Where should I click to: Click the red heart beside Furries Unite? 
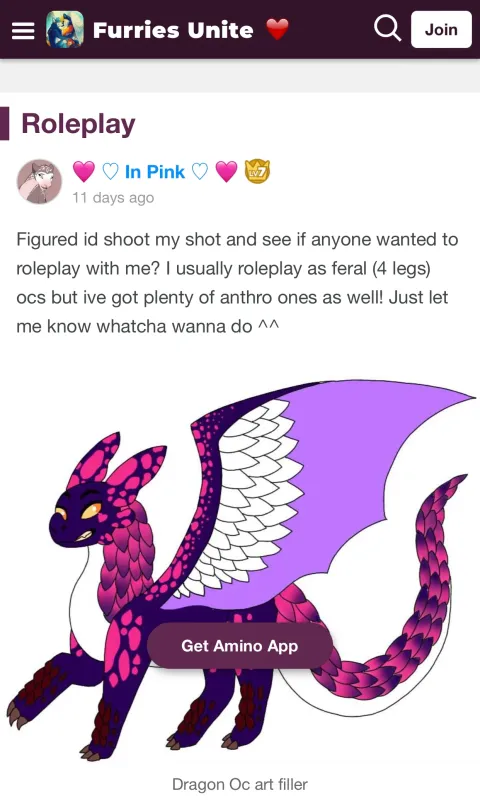point(277,29)
